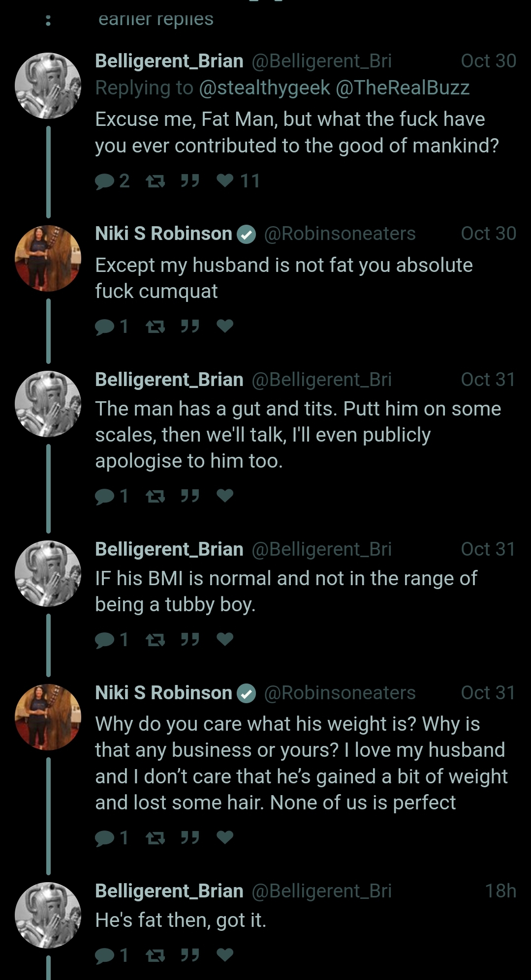Open the three-dot menu beside earlier replies
The image size is (531, 980).
click(x=48, y=20)
